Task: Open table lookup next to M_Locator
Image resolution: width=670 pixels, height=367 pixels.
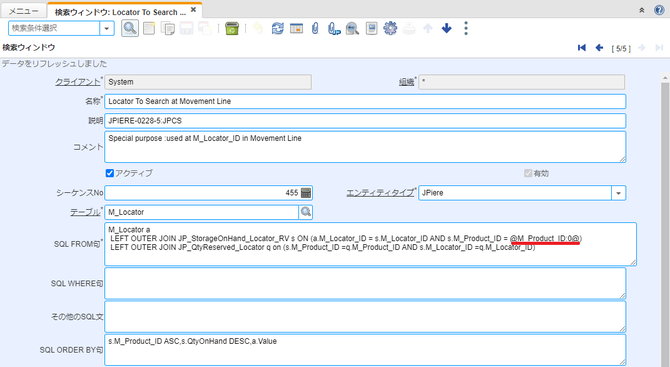Action: [x=306, y=212]
